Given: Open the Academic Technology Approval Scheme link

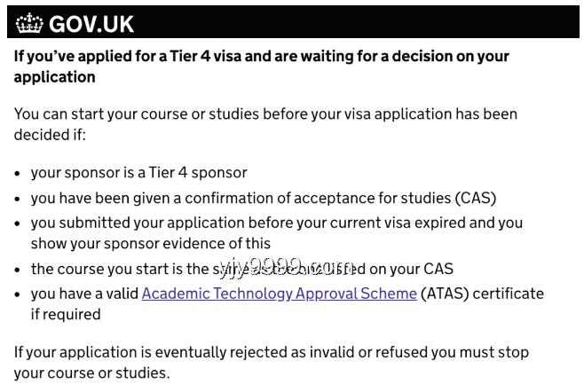Looking at the screenshot, I should [279, 294].
